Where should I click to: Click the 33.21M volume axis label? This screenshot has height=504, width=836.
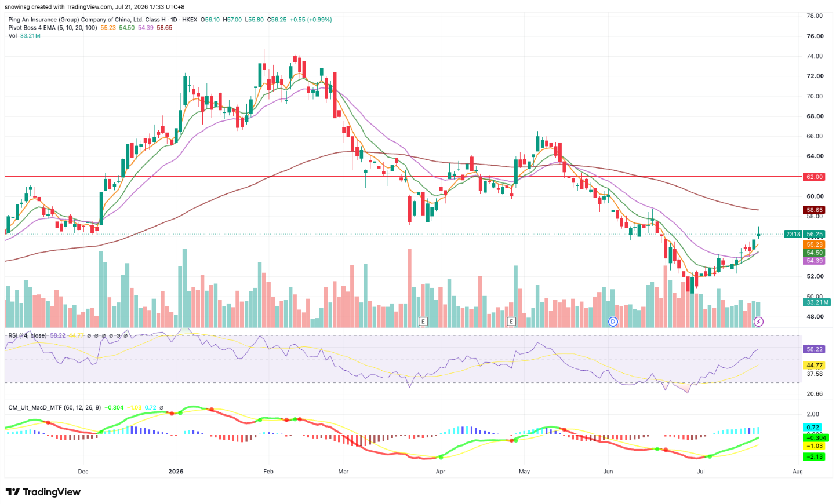pyautogui.click(x=817, y=302)
